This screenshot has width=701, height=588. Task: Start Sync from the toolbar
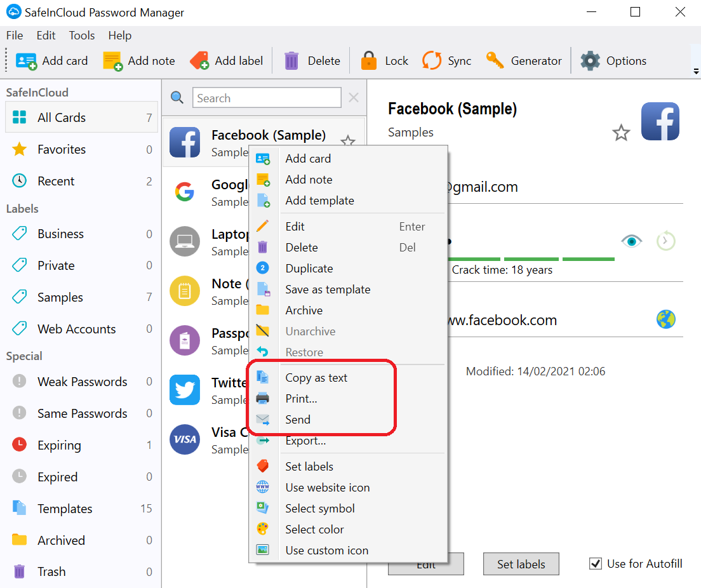click(x=431, y=61)
